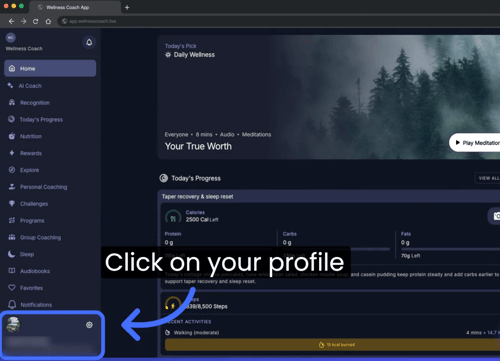Click the Audiobooks sidebar label
Image resolution: width=500 pixels, height=361 pixels.
pyautogui.click(x=35, y=271)
